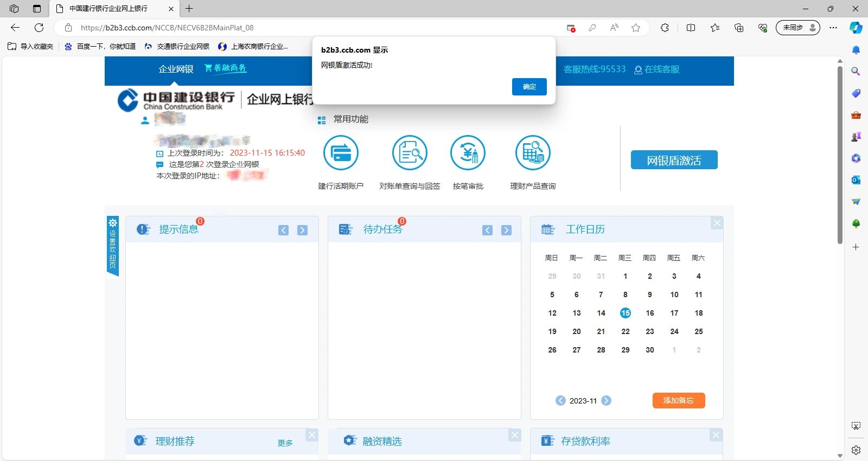Click the 添加备忘 button

(679, 400)
